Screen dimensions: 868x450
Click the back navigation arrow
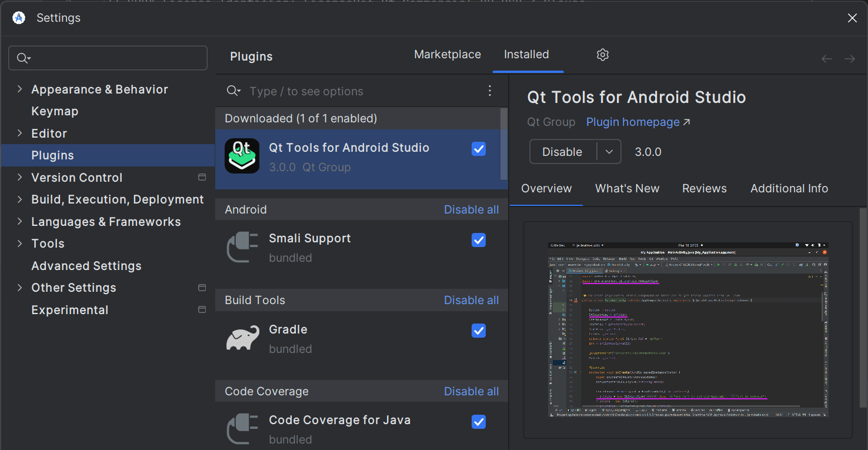pyautogui.click(x=826, y=59)
